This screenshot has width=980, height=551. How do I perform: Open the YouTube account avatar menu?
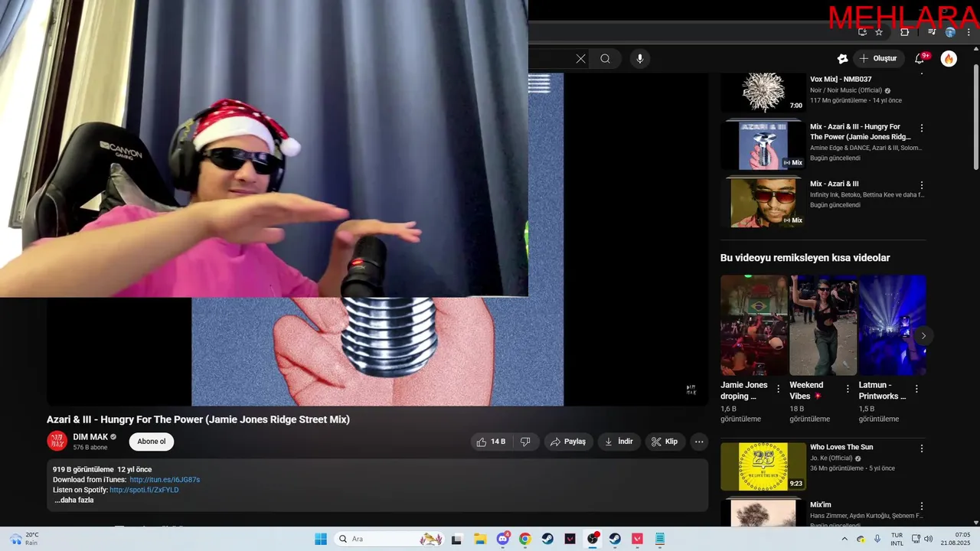tap(949, 59)
